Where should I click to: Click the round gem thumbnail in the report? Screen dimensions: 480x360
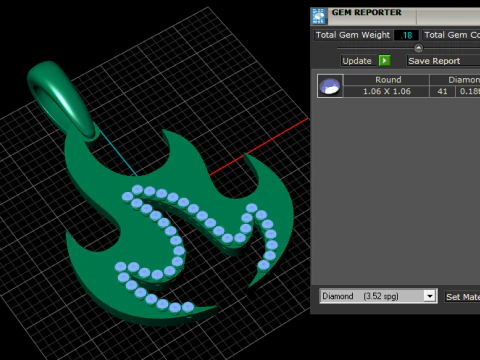point(330,86)
